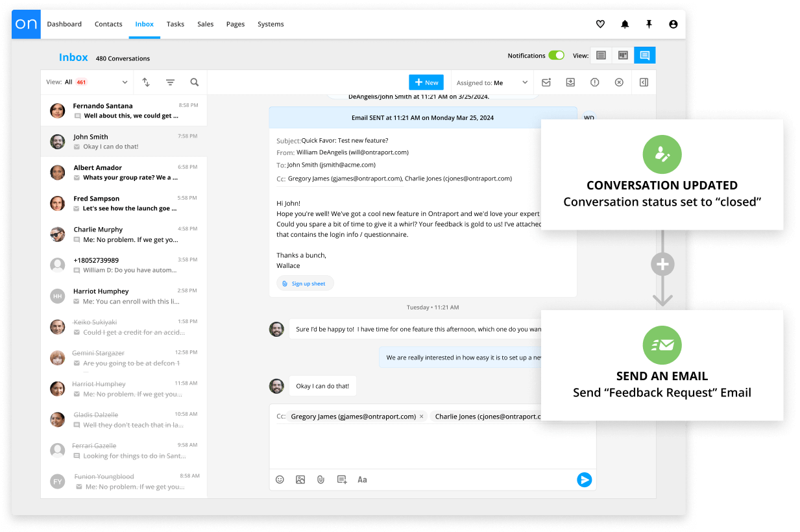
Task: Mark the conversation as unread
Action: (546, 82)
